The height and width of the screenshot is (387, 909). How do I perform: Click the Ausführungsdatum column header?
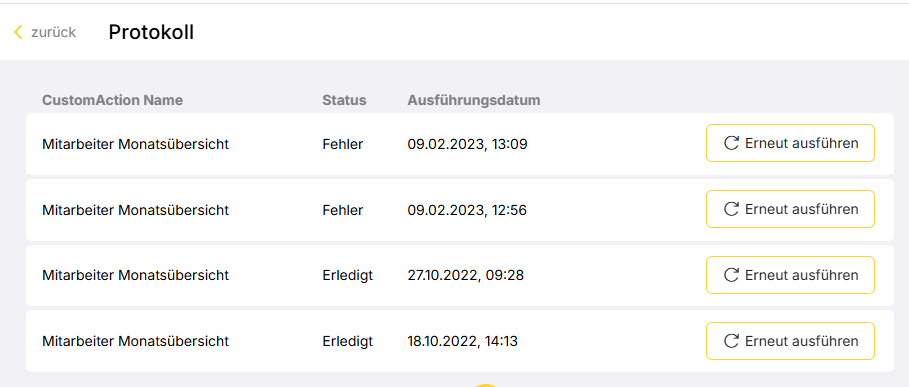tap(474, 100)
